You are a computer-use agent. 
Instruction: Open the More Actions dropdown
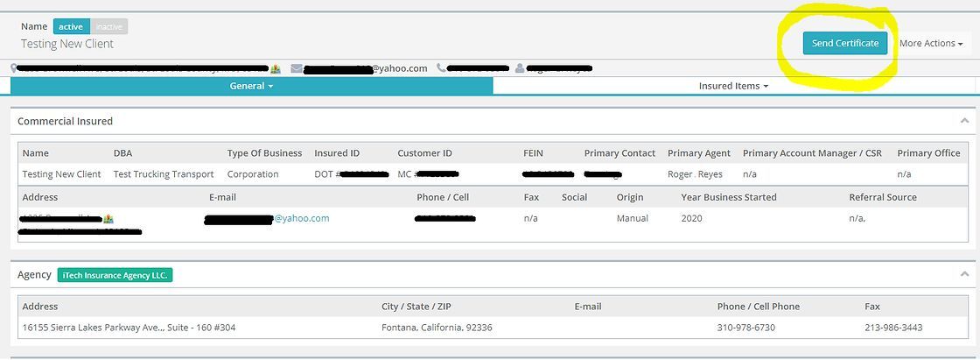click(x=931, y=43)
